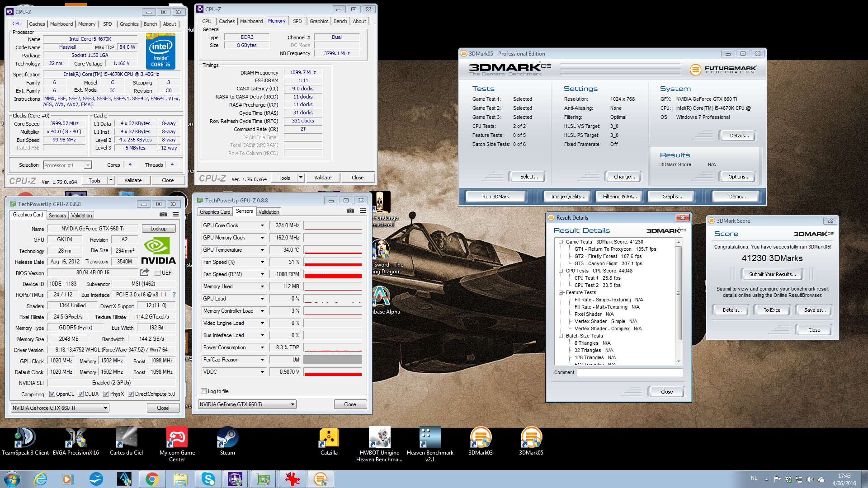The height and width of the screenshot is (488, 868).
Task: Open the hamburger menu in the GPU-Z Sensors window
Action: click(x=363, y=211)
